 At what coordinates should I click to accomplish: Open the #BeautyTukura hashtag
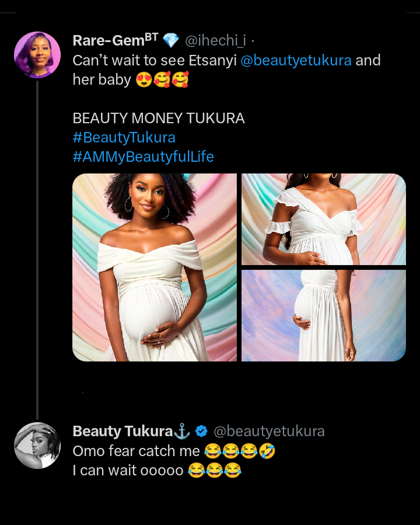124,138
